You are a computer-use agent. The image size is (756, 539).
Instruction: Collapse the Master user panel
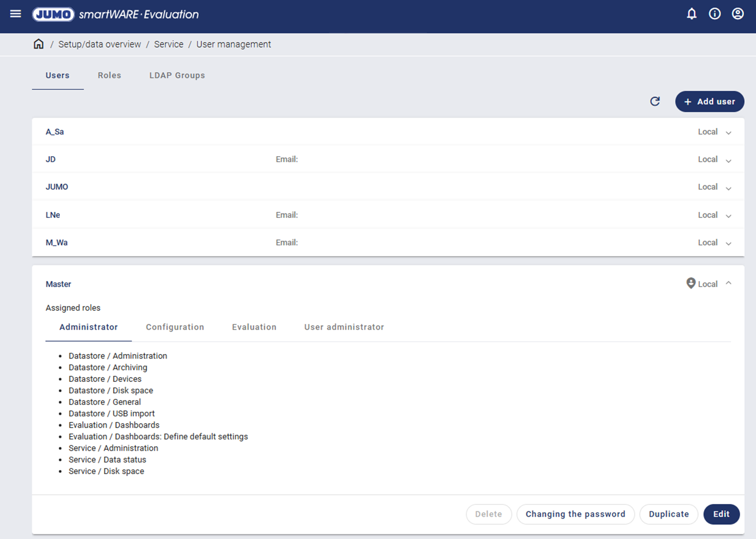[728, 283]
